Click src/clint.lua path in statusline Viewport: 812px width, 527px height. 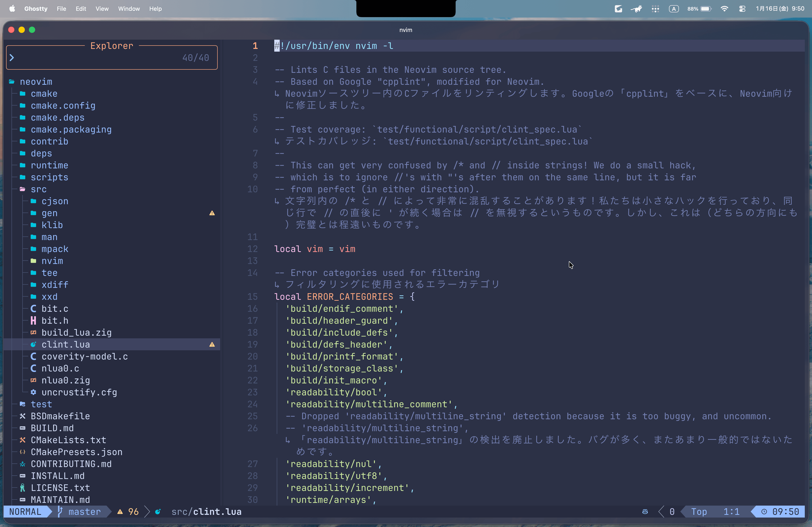[206, 511]
